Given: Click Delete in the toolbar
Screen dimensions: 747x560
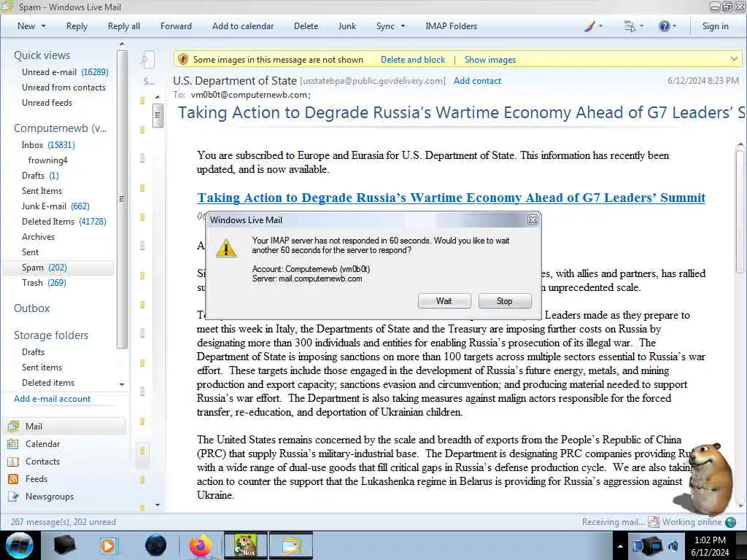Looking at the screenshot, I should coord(306,26).
